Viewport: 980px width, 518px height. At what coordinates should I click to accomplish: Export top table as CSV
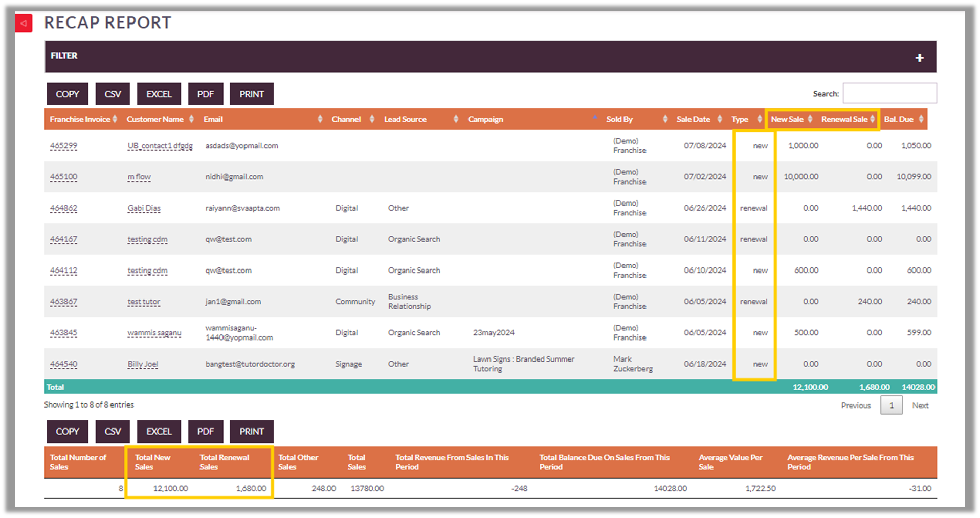click(113, 94)
